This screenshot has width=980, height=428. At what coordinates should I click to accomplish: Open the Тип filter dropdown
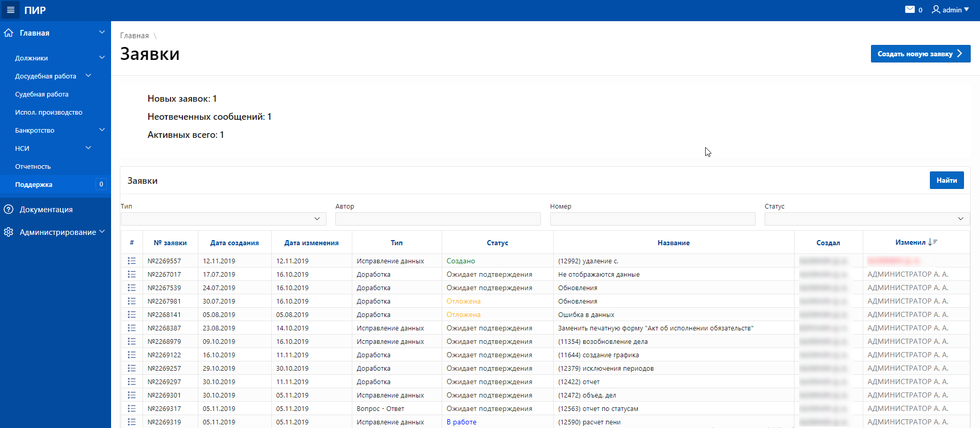224,219
